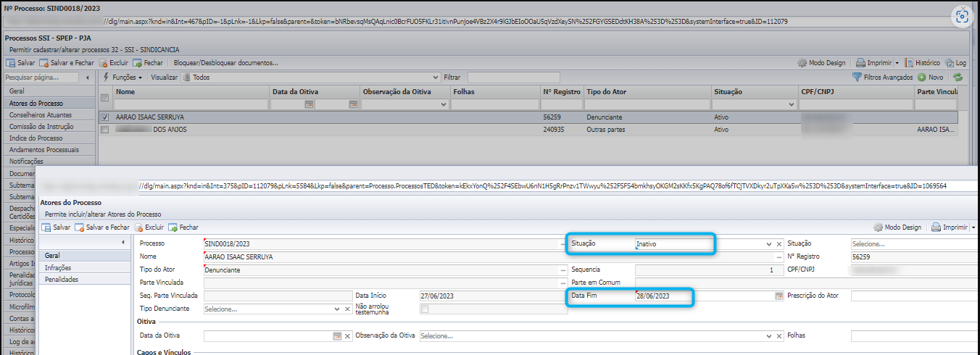Click Salvar in the Processos SSI window toolbar
Viewport: 980px width, 355px height.
(20, 63)
